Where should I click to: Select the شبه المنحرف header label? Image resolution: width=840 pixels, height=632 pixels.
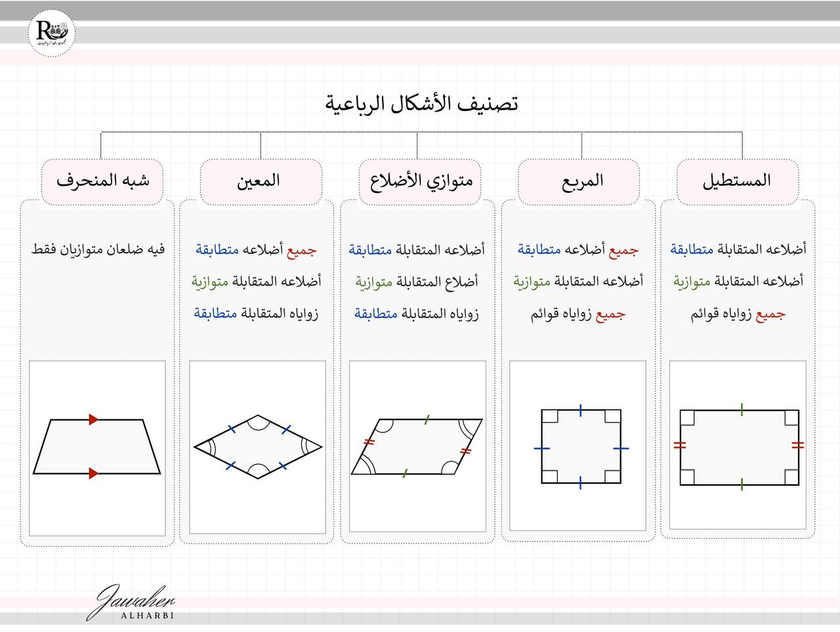tap(102, 180)
